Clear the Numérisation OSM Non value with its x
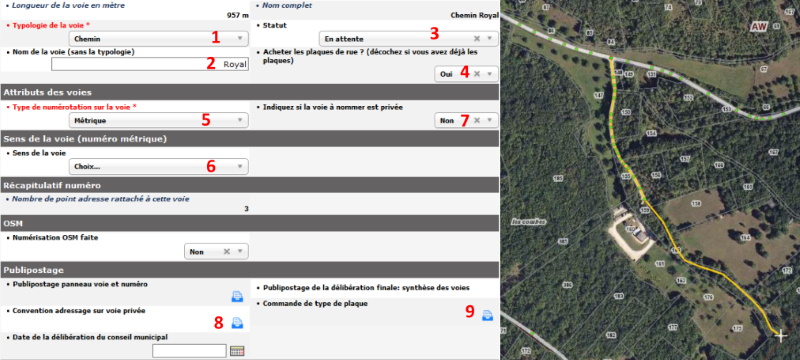 point(227,251)
